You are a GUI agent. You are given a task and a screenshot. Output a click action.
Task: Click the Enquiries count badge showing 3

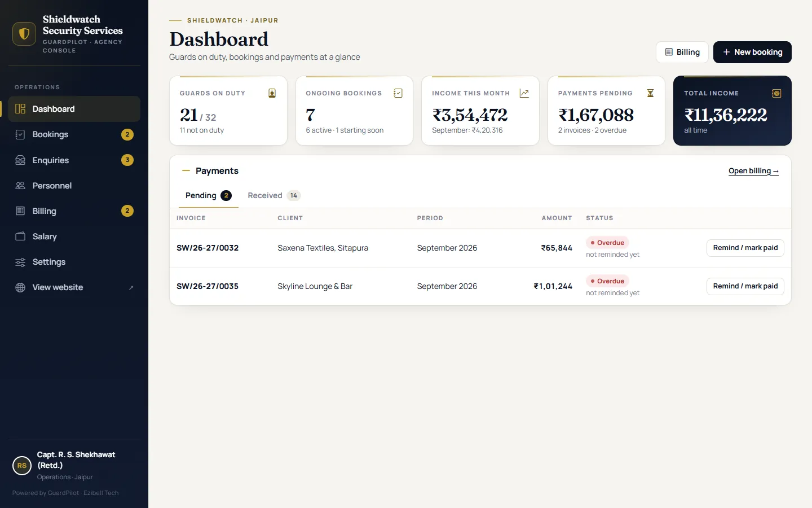tap(127, 160)
